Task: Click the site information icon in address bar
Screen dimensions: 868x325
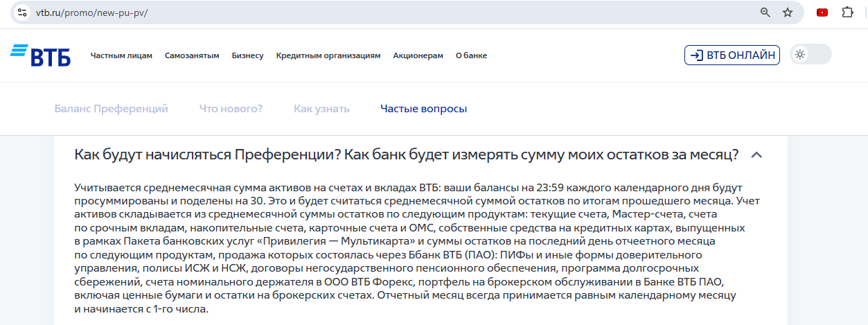Action: click(22, 12)
